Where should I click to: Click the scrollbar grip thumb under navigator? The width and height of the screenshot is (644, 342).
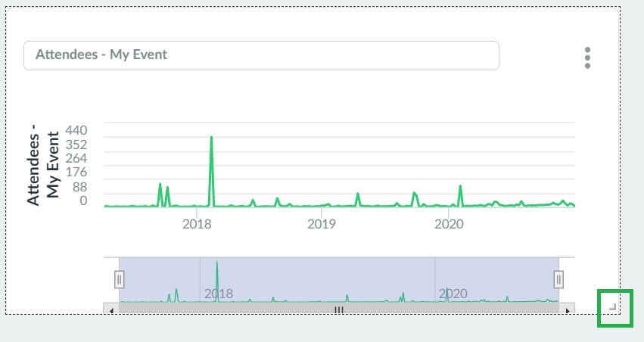coord(339,310)
